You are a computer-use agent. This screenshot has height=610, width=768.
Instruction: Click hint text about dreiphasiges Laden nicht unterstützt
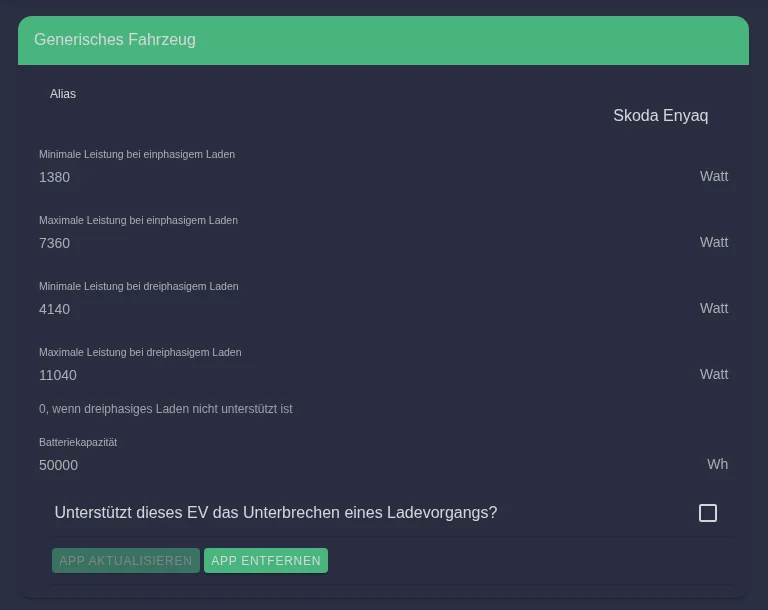point(166,409)
